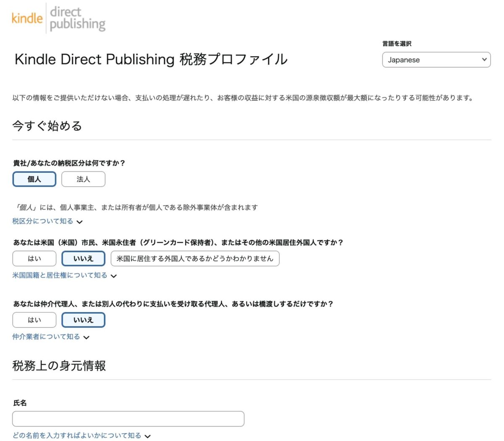Click chevron beside どの名前を入力すればよいか
Screen dimensions: 504x441
[x=147, y=436]
